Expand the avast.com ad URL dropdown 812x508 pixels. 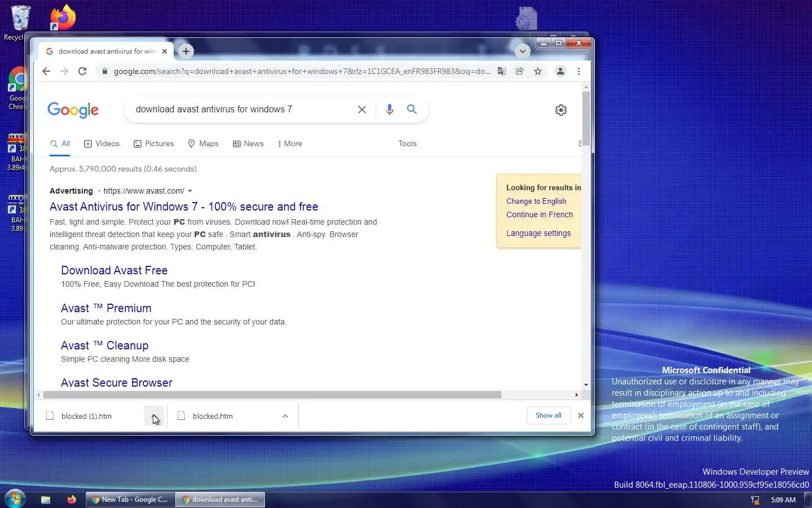[190, 191]
